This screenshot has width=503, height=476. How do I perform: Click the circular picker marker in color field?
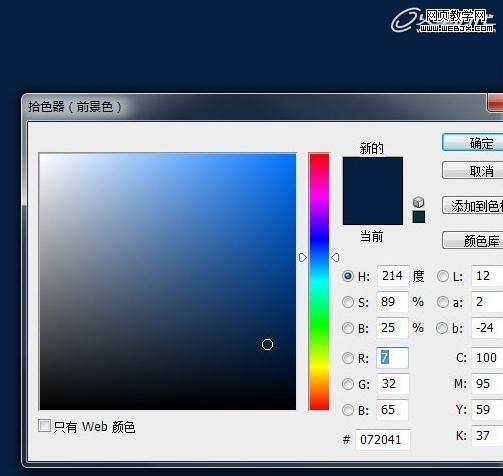click(x=267, y=344)
